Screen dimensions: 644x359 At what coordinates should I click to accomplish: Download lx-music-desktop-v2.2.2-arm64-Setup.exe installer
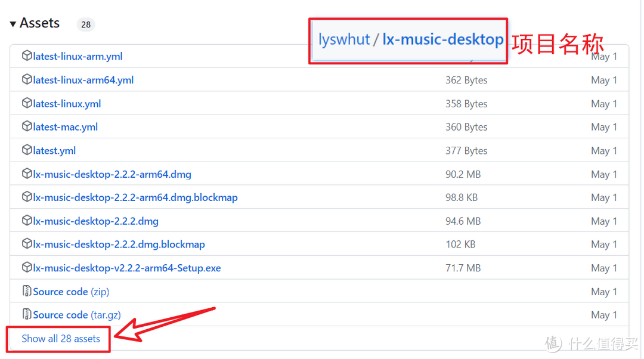point(127,268)
